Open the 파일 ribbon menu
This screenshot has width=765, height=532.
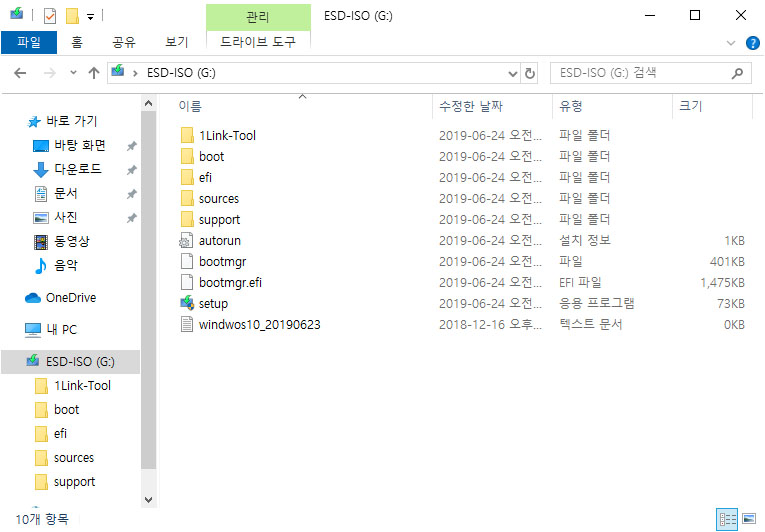(29, 42)
